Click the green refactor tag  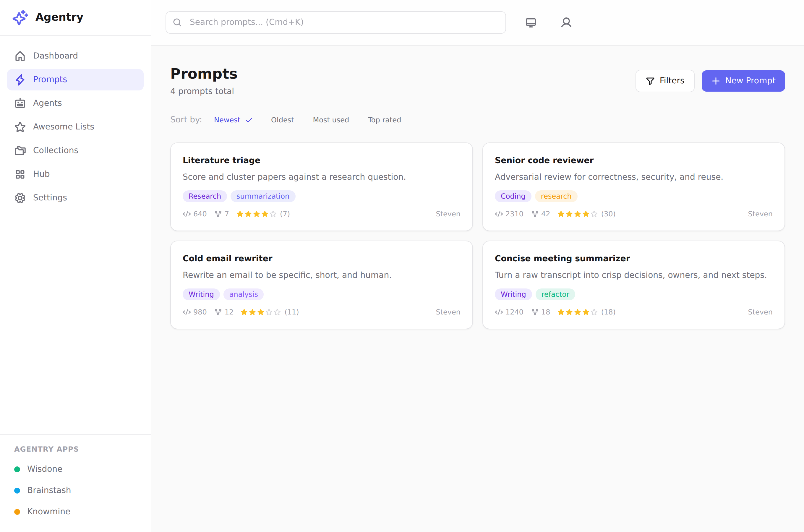point(555,294)
